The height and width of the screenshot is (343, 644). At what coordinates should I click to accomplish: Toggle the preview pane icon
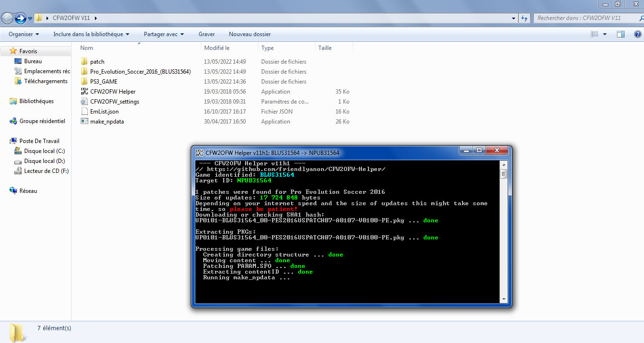pos(620,34)
